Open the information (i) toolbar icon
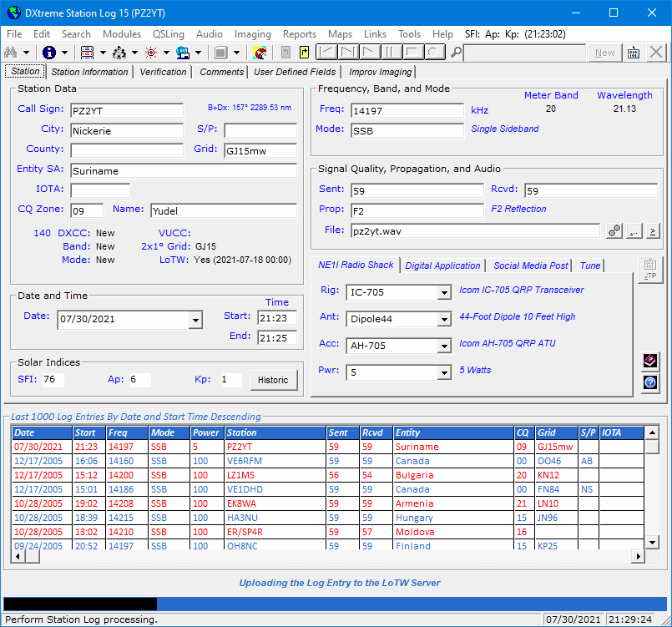This screenshot has width=672, height=627. [50, 52]
